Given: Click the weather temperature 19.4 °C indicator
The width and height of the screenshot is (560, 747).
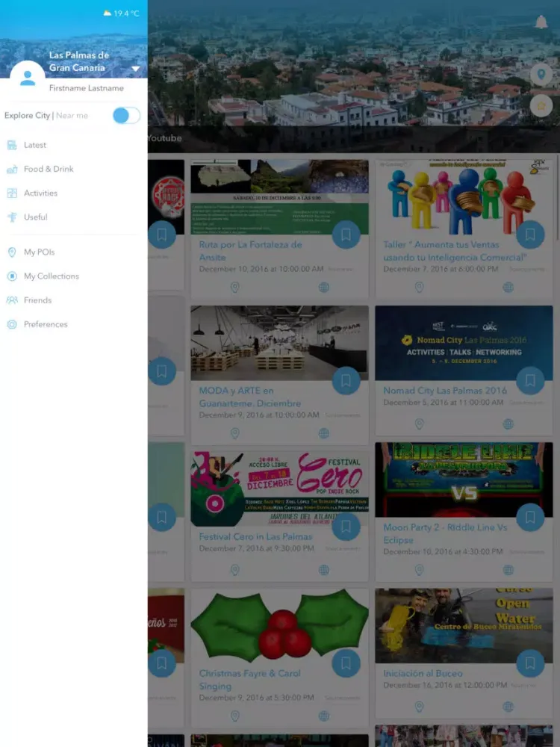Looking at the screenshot, I should (122, 13).
